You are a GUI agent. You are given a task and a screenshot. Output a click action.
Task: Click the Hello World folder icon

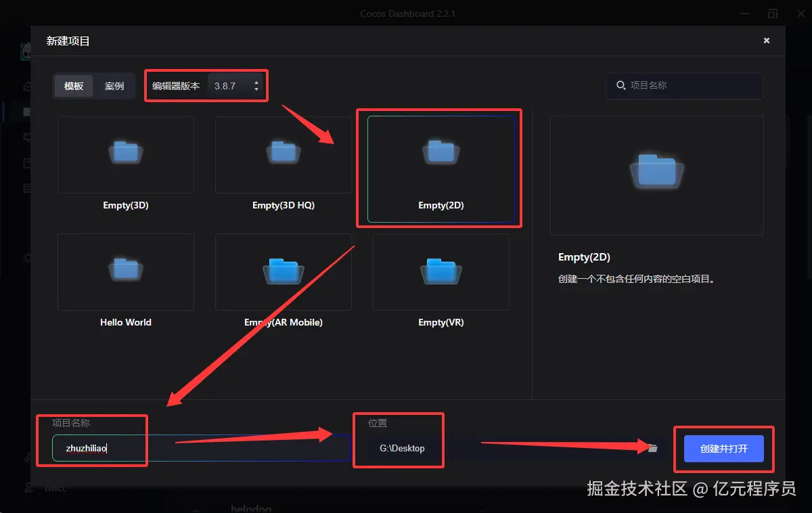(126, 269)
